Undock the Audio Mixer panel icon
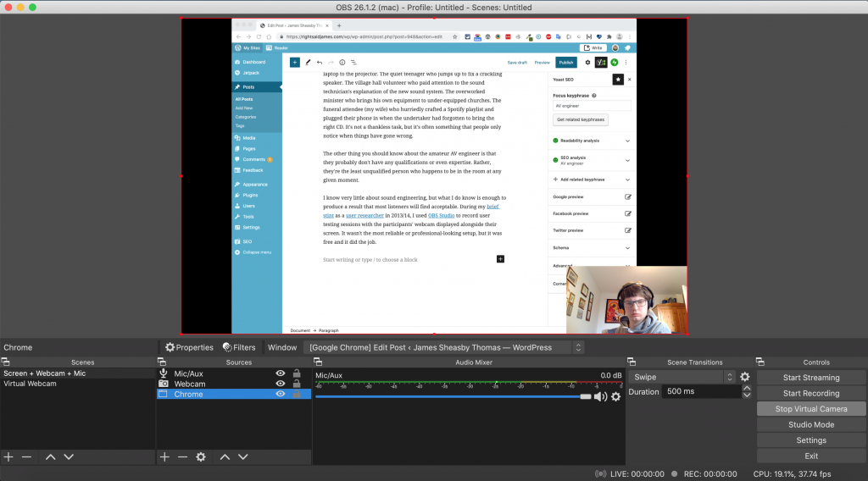 click(x=318, y=362)
